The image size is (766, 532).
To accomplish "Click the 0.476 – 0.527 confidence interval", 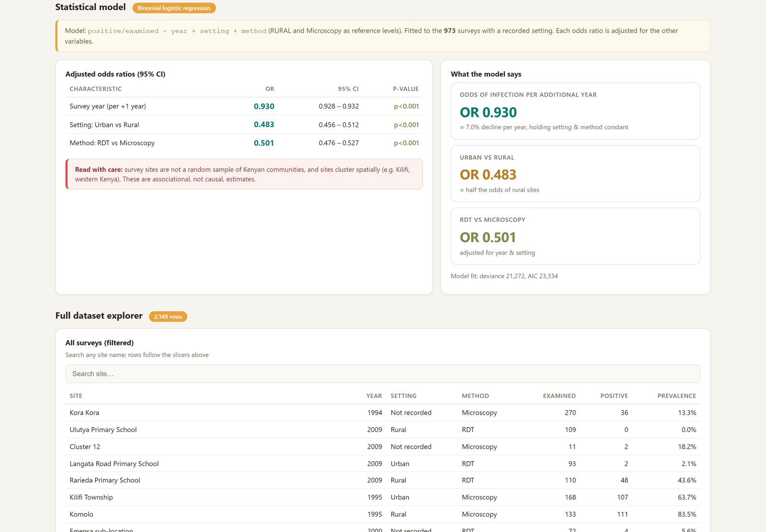I will pos(338,143).
